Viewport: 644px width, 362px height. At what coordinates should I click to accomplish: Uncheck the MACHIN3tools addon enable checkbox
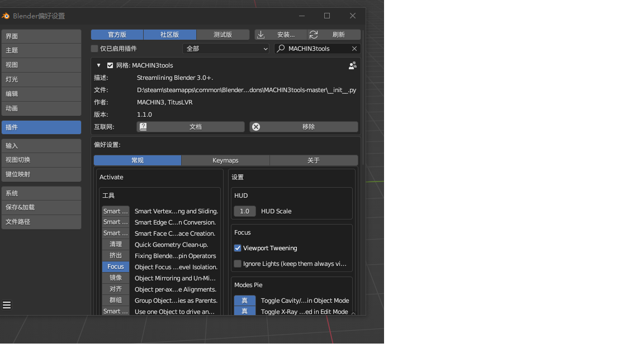pos(110,65)
